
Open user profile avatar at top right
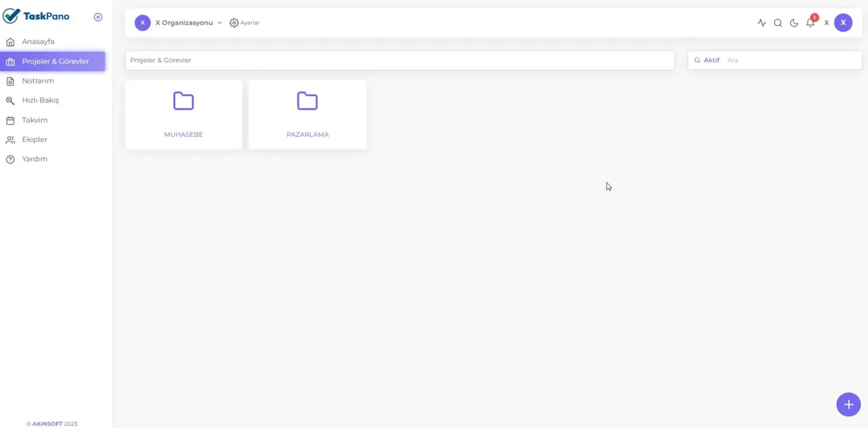click(843, 23)
